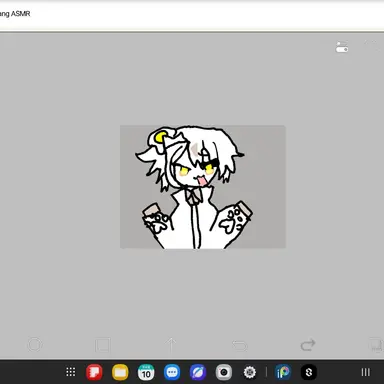Toggle the switch icon at top right

point(342,47)
